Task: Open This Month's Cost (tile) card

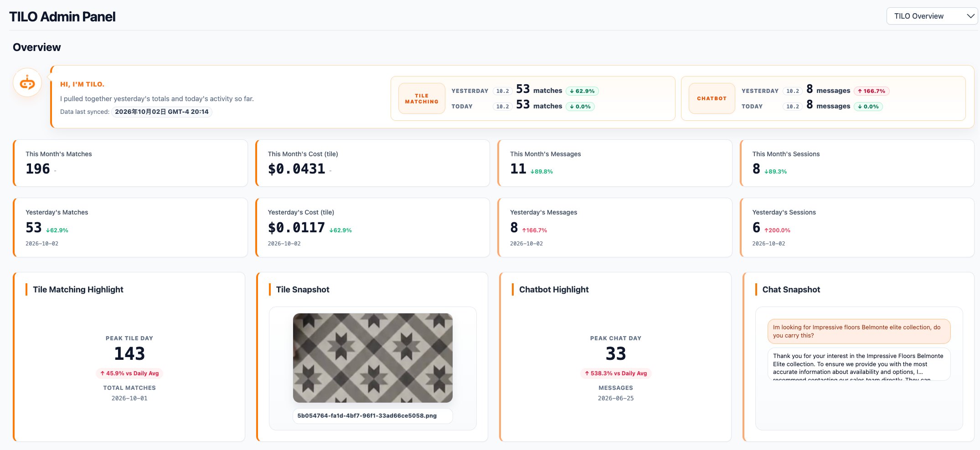Action: coord(372,163)
